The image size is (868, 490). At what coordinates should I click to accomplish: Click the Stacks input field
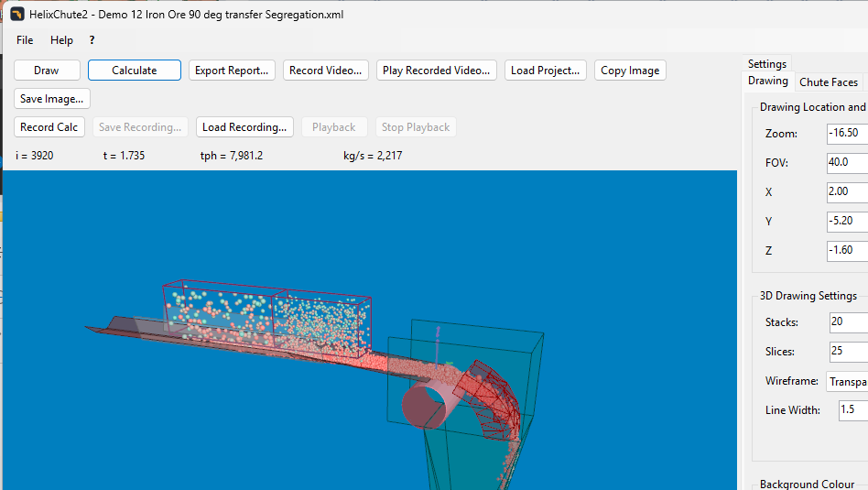tap(849, 322)
